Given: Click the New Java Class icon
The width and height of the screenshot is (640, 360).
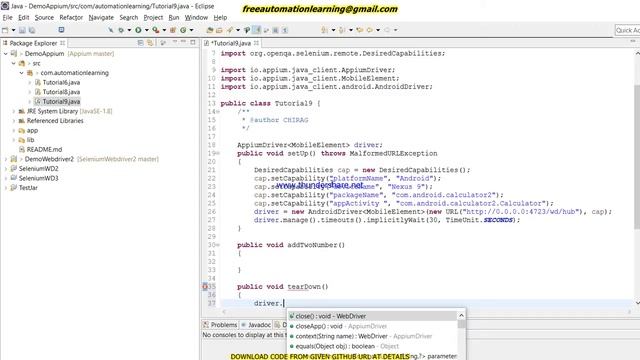Looking at the screenshot, I should [x=183, y=30].
